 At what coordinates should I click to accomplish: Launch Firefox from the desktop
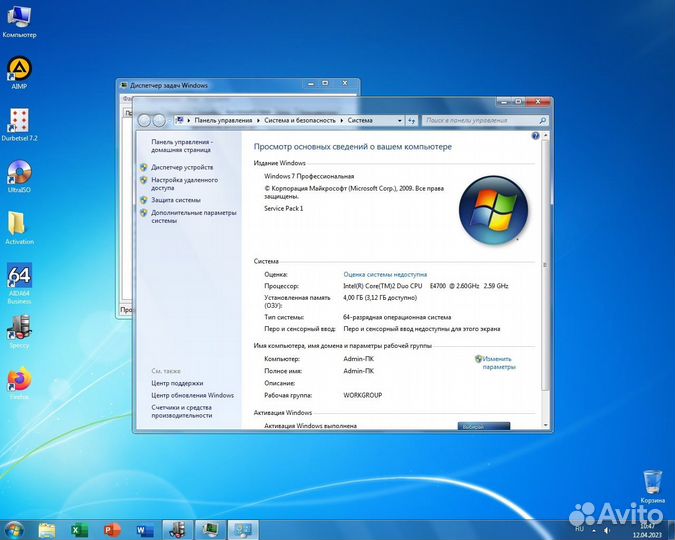coord(19,383)
